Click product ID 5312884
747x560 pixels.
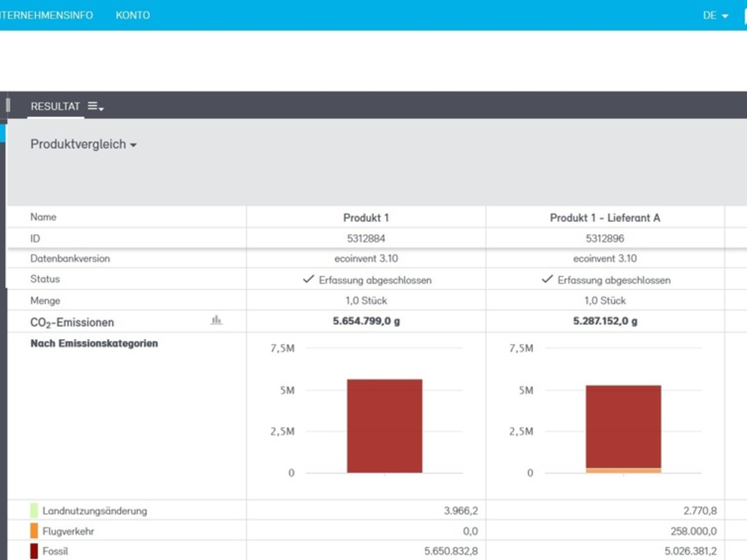[366, 238]
